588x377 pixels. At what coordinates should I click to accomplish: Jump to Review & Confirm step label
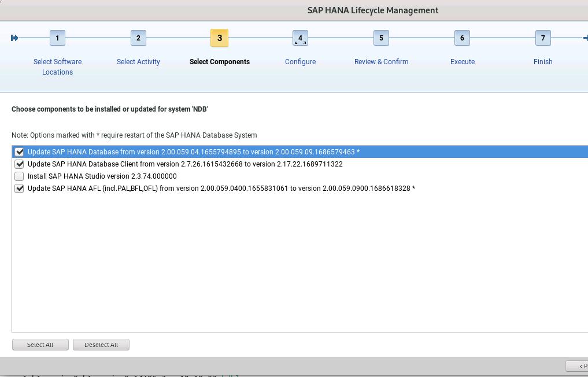[381, 62]
